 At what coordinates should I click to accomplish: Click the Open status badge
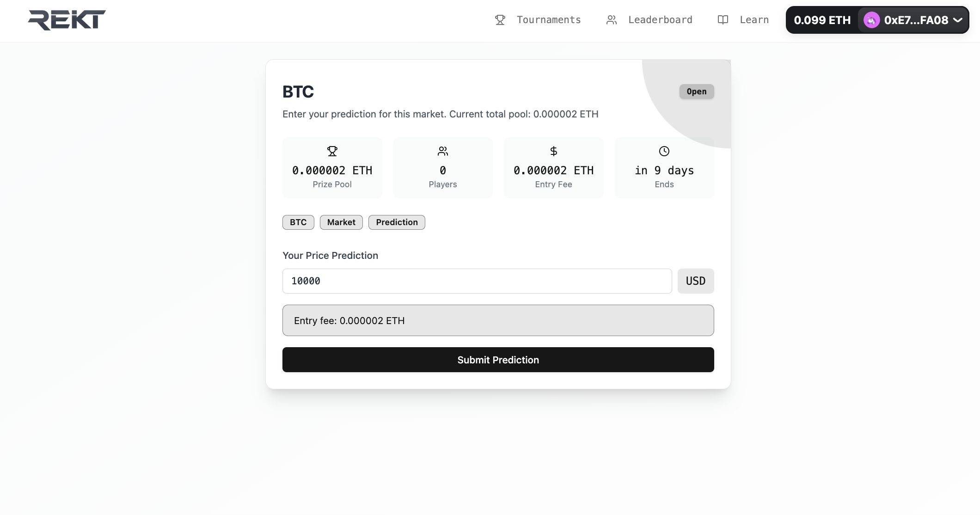coord(696,92)
